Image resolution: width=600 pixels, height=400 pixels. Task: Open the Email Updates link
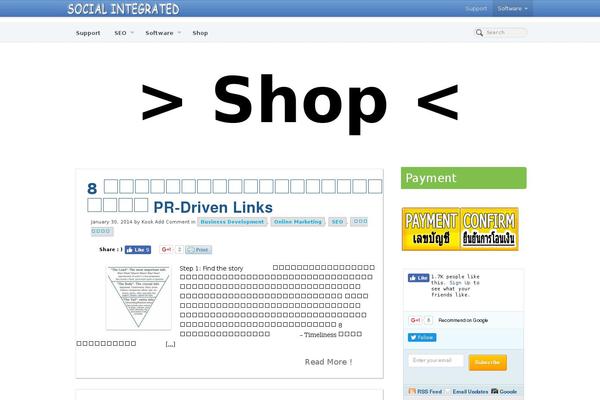tap(467, 392)
